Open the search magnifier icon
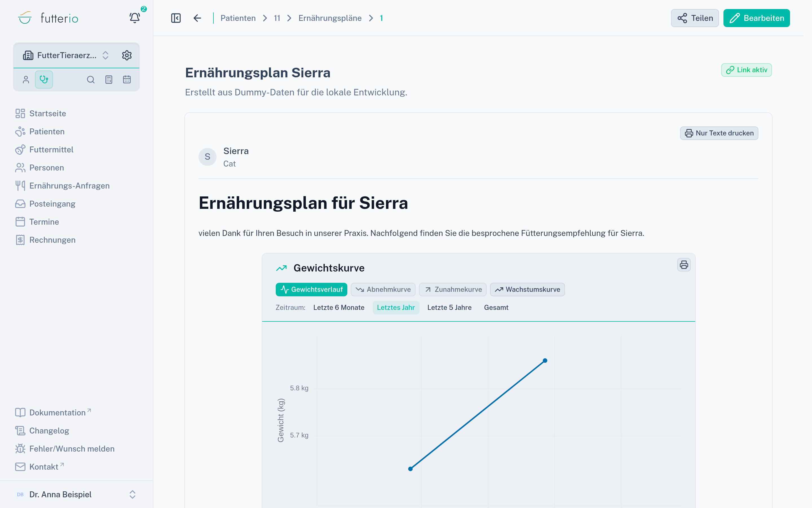Viewport: 812px width, 508px height. click(x=91, y=80)
